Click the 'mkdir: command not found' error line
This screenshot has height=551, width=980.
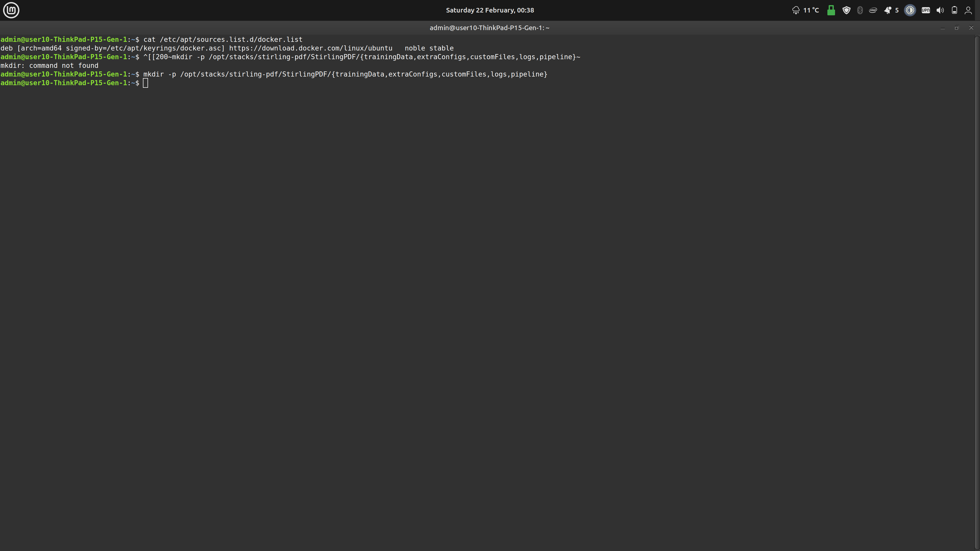coord(50,65)
